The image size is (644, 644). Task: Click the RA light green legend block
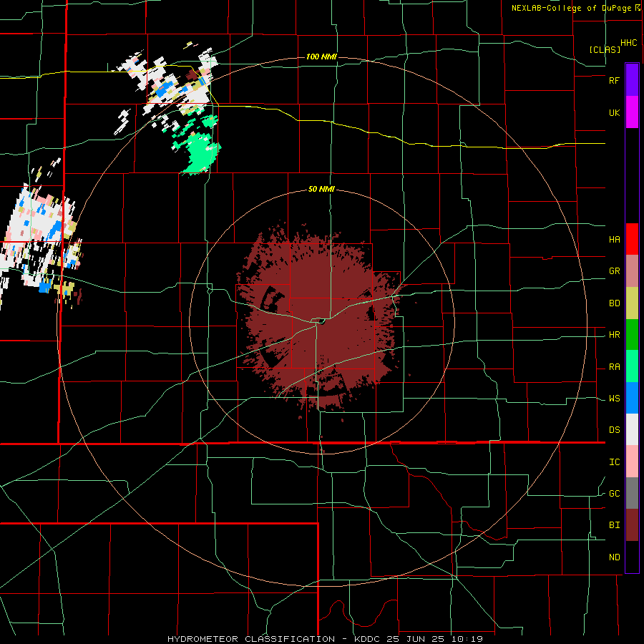632,366
